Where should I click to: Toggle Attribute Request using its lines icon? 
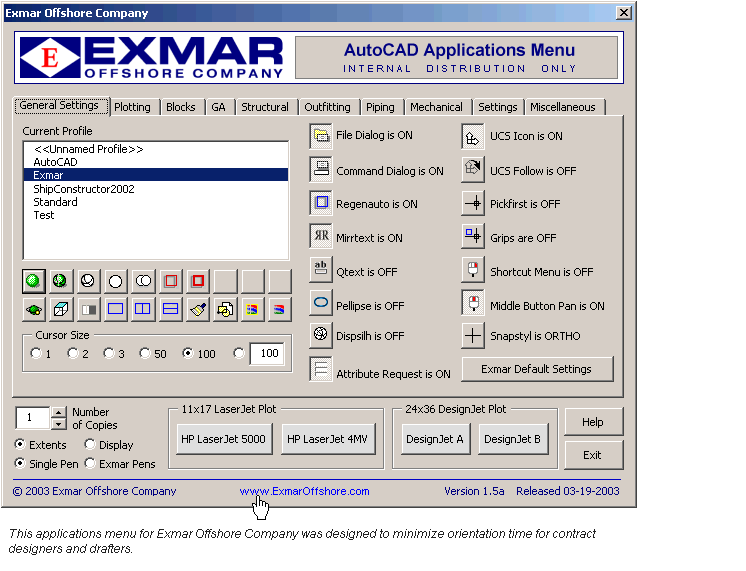(321, 369)
